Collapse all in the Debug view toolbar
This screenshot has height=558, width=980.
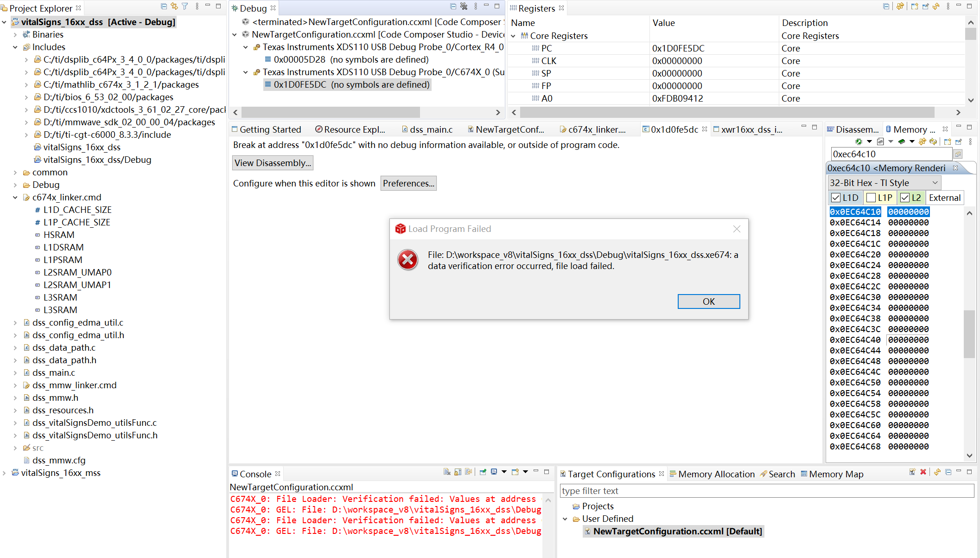click(x=453, y=6)
